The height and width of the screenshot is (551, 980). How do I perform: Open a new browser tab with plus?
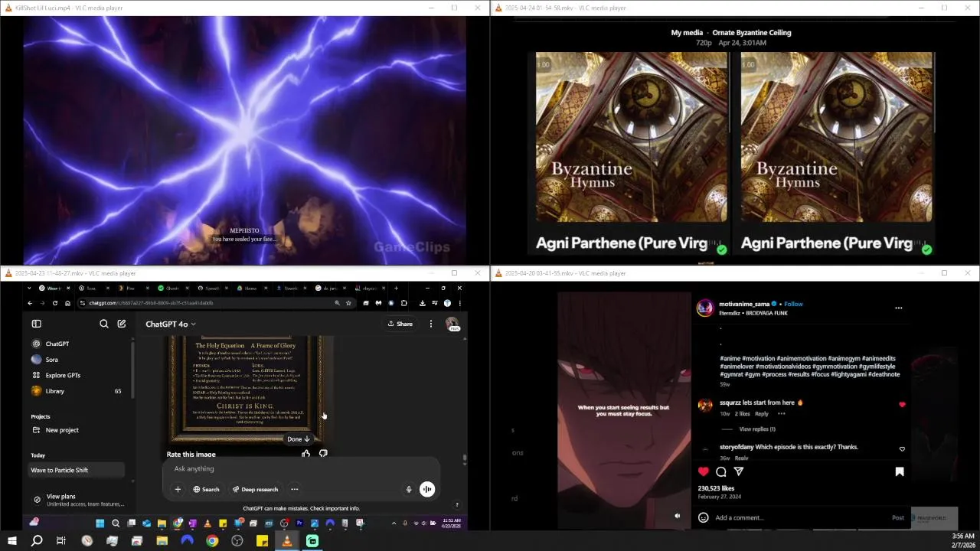click(396, 289)
